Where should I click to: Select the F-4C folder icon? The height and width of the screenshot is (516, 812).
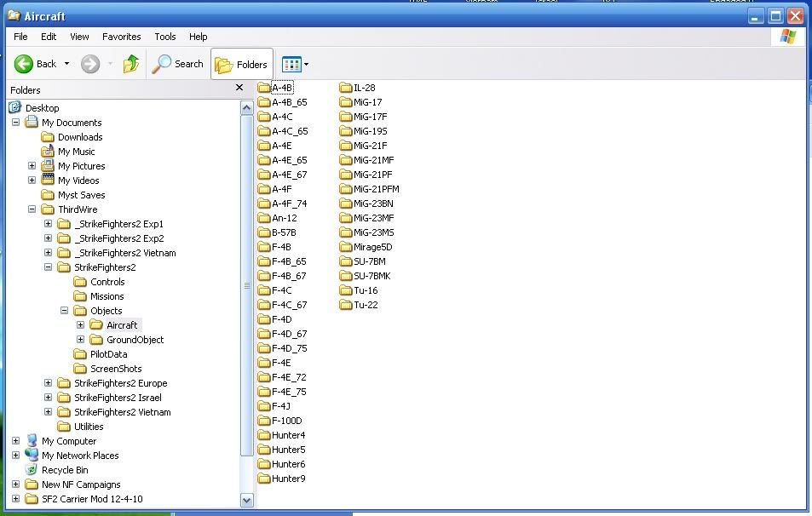(x=264, y=290)
